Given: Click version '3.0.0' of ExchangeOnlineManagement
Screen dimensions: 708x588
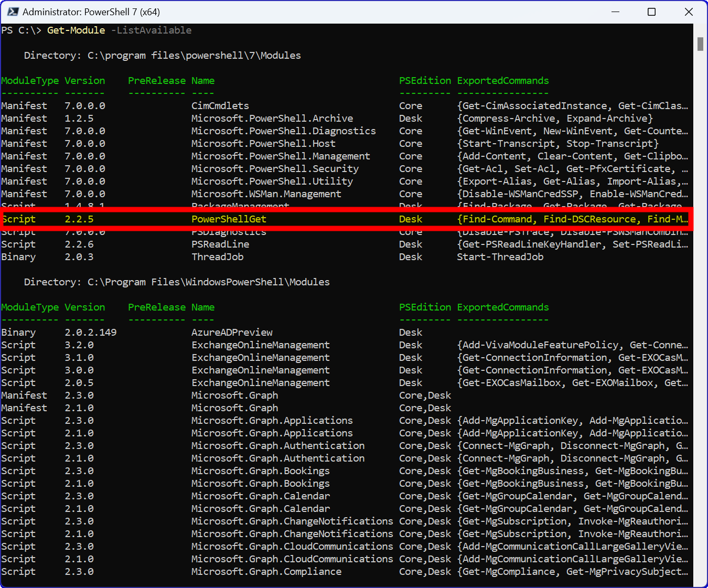Looking at the screenshot, I should [79, 370].
